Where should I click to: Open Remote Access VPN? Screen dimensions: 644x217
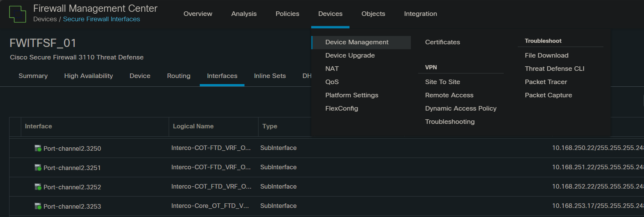pyautogui.click(x=449, y=95)
